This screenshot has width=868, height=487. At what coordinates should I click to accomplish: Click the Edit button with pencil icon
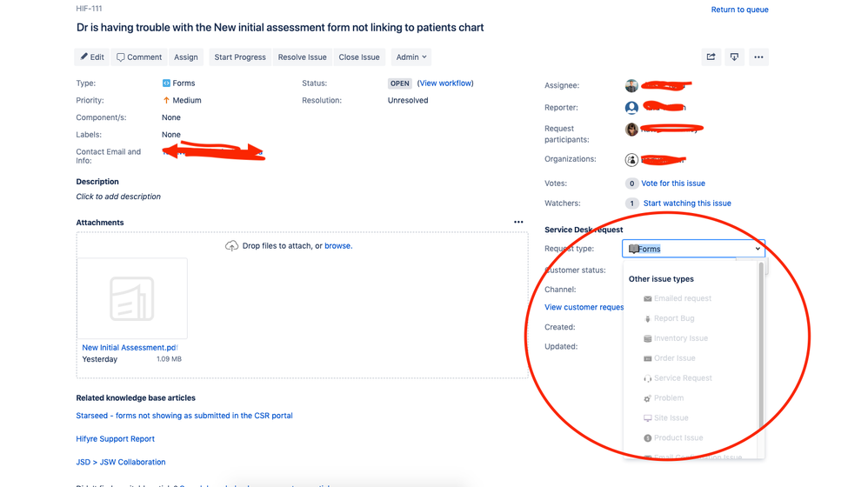(x=92, y=57)
